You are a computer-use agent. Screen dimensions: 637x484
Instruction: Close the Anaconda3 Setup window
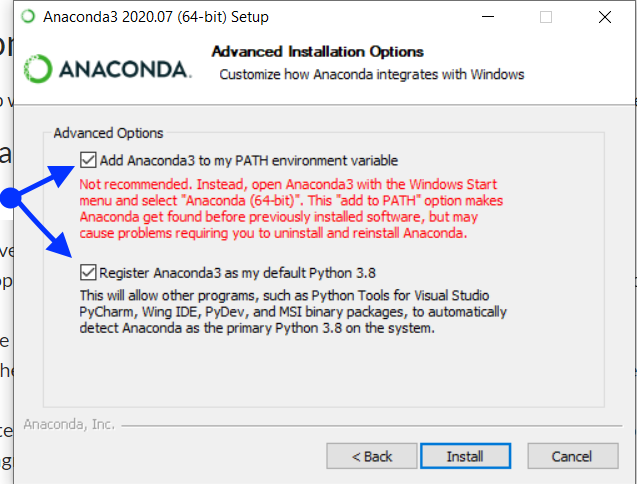pos(604,17)
